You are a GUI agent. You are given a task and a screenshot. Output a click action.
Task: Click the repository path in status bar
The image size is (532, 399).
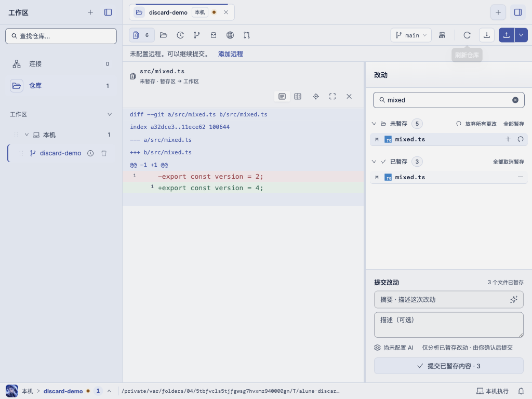(x=230, y=391)
